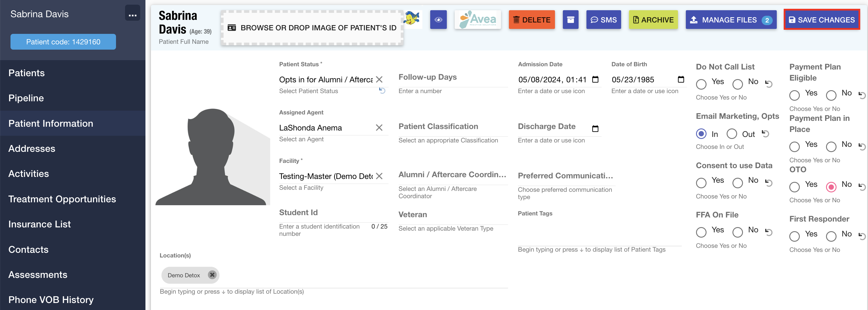Click the Save Changes button

(821, 20)
